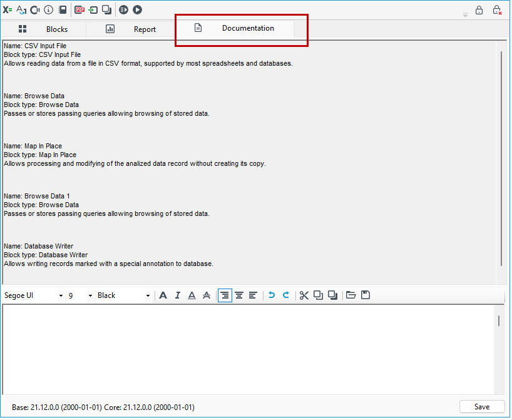This screenshot has height=420, width=512.
Task: Click the padlock icon with red X
Action: coord(497,10)
